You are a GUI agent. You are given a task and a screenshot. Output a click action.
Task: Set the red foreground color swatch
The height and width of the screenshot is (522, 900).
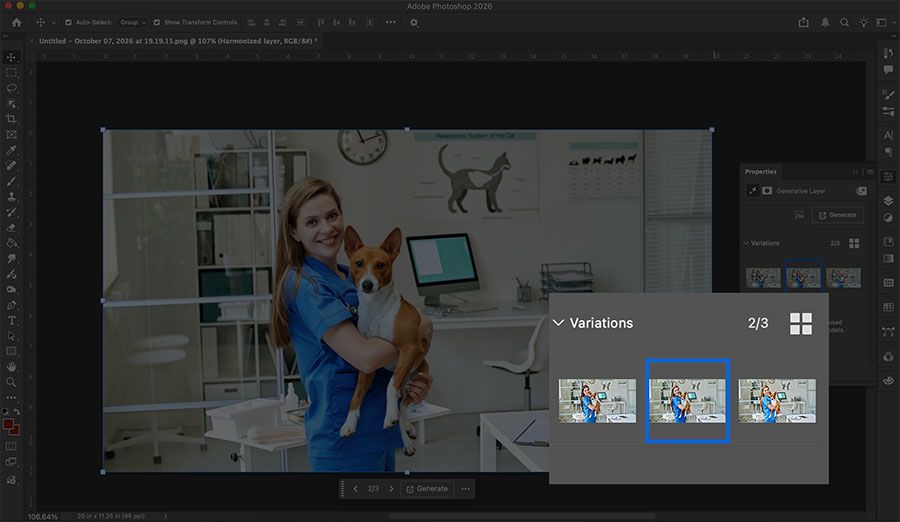pyautogui.click(x=8, y=424)
